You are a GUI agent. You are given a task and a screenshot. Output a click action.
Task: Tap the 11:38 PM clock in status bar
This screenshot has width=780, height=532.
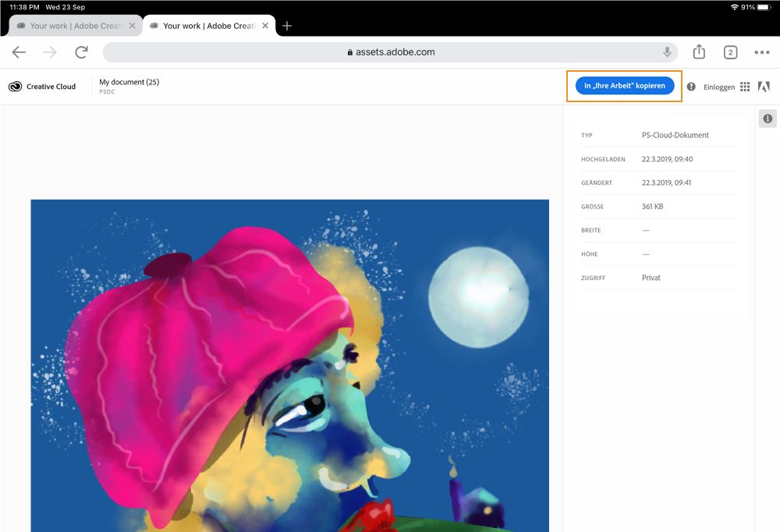24,7
